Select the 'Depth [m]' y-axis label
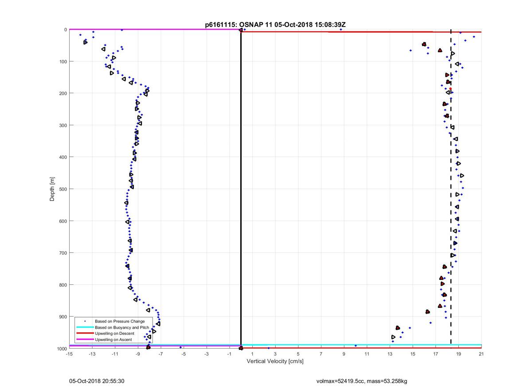The image size is (532, 392). point(52,189)
